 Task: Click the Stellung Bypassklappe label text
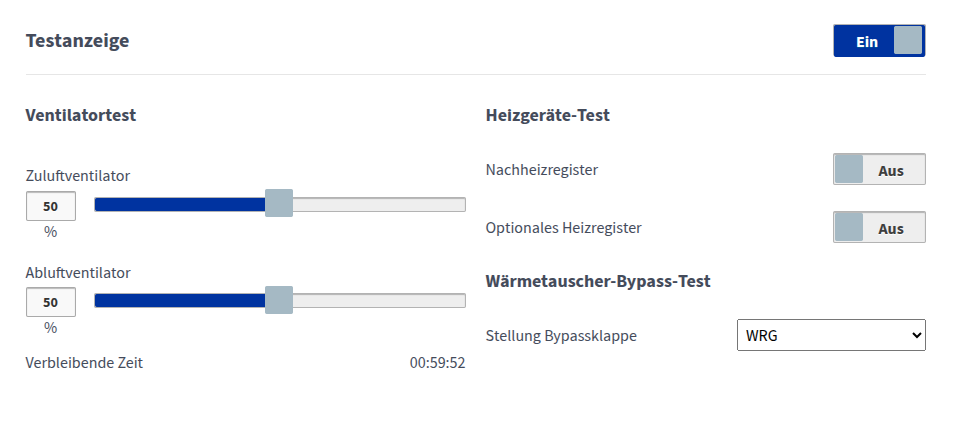coord(560,336)
